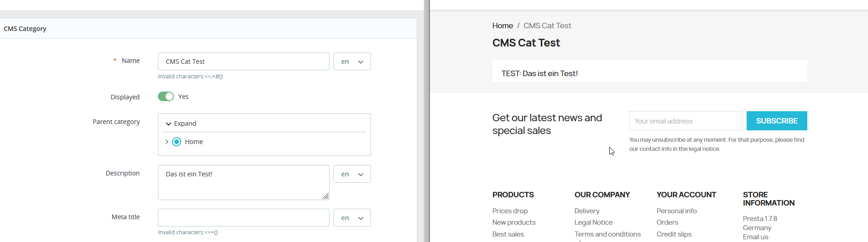Click the email address newsletter field

point(685,121)
